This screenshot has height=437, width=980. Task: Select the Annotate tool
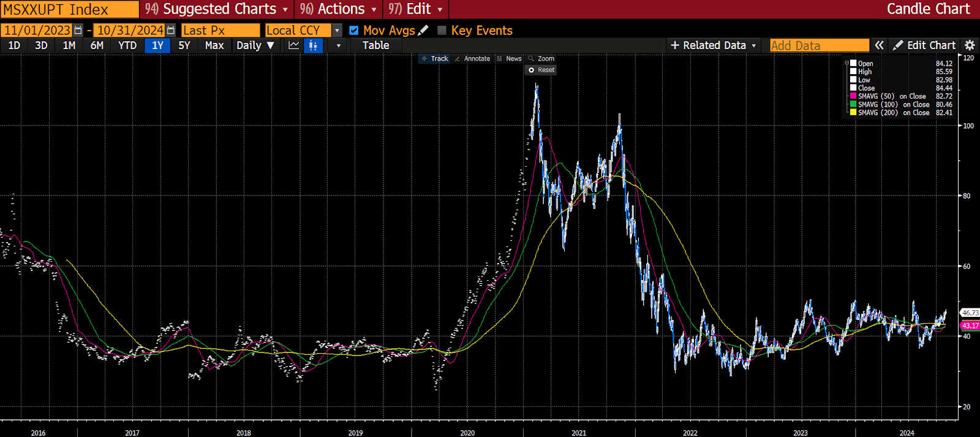pyautogui.click(x=472, y=59)
